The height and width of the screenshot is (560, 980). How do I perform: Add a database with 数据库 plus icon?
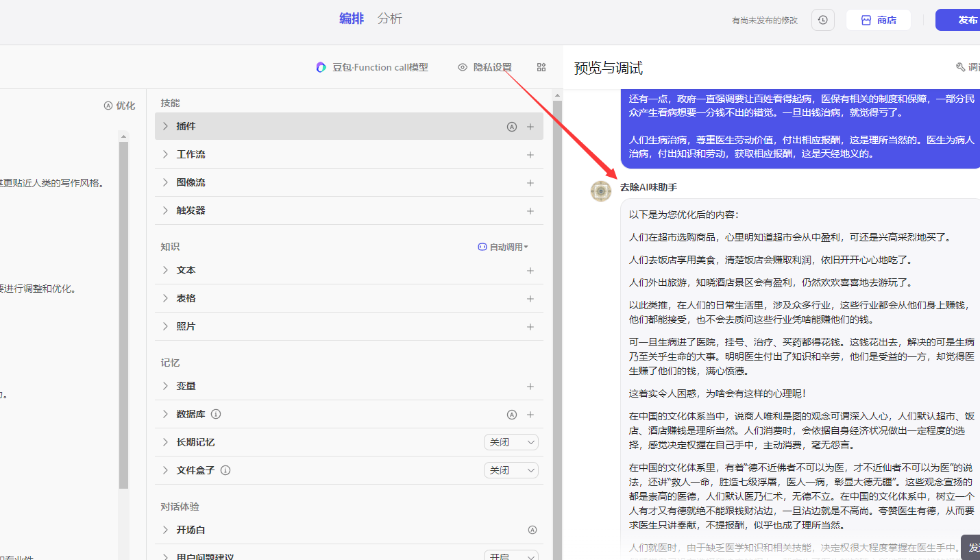[x=530, y=415]
